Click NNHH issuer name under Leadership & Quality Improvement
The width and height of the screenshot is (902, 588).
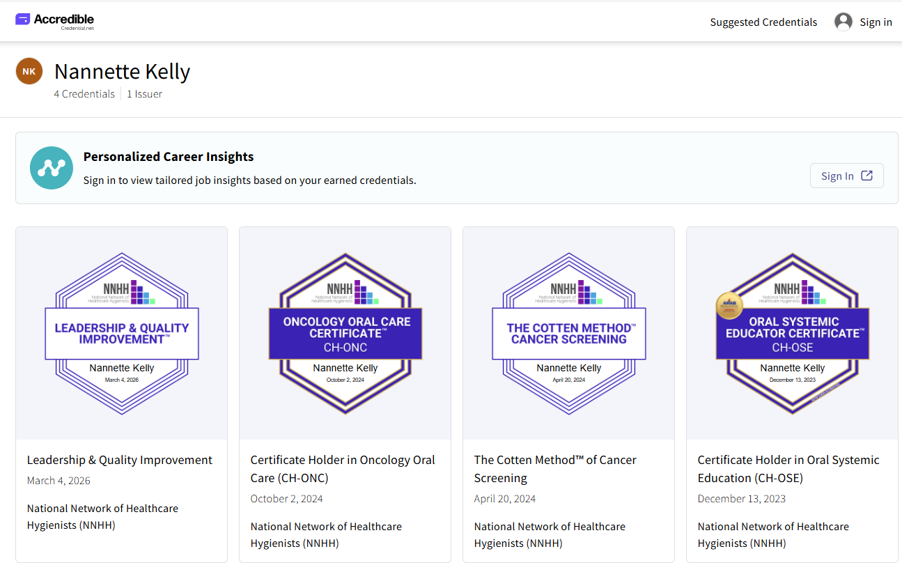pos(102,517)
